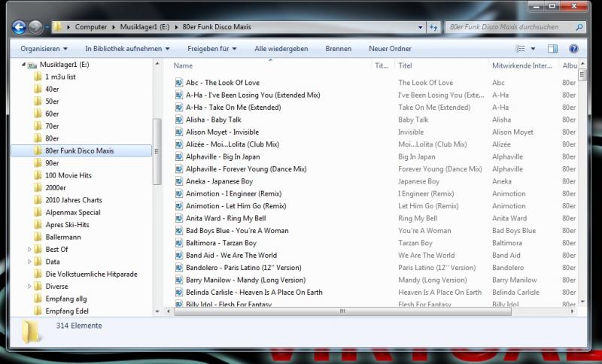Screen dimensions: 602x364
Task: Open the 90er folder
Action: click(x=52, y=163)
